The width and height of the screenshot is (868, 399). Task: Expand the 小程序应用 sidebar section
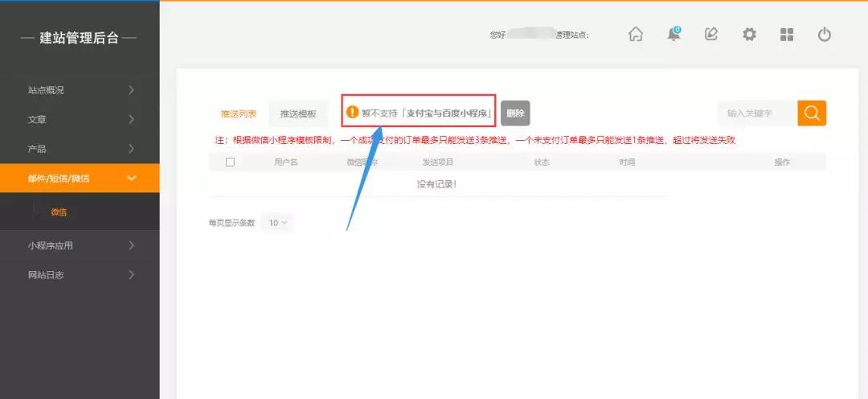point(80,245)
